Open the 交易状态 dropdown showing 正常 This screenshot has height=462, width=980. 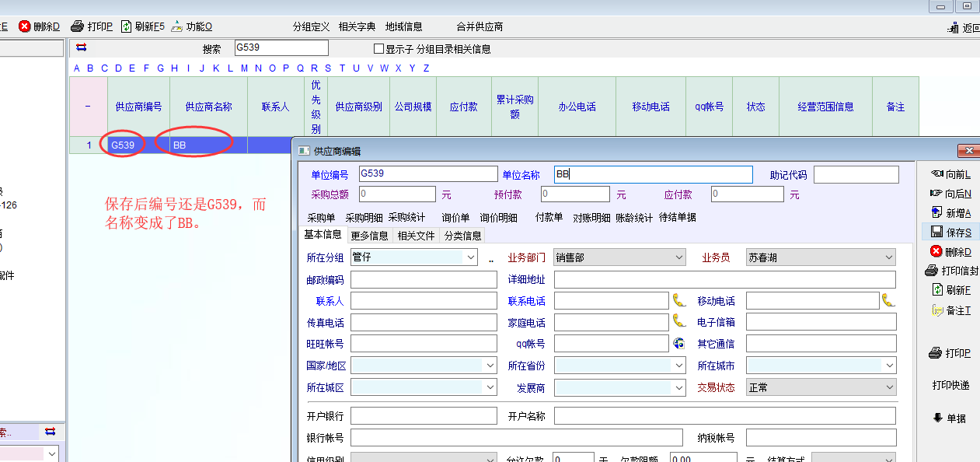coord(889,387)
